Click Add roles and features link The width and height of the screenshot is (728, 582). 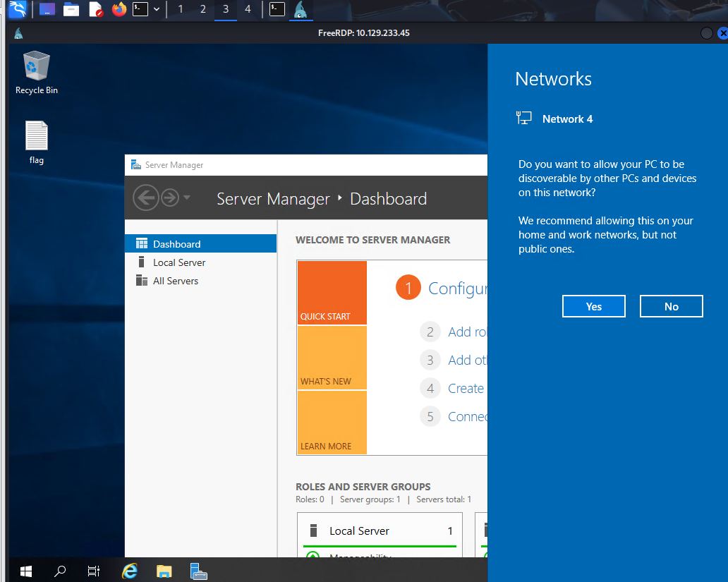tap(467, 332)
